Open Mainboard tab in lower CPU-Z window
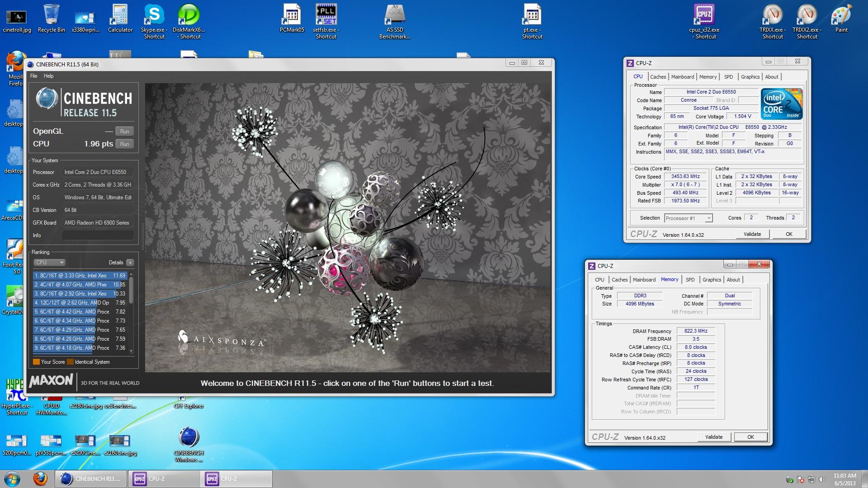 point(644,280)
